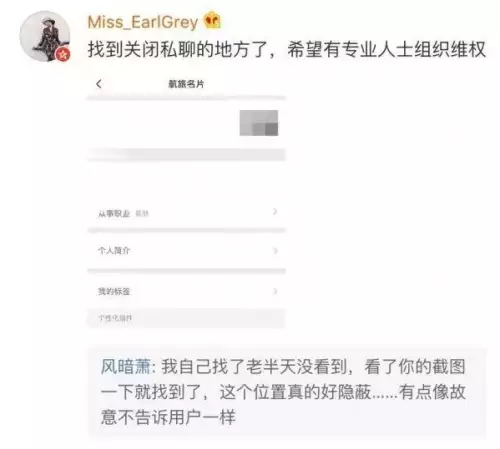
Task: Open commenter 风暗萧's profile link
Action: click(x=126, y=366)
